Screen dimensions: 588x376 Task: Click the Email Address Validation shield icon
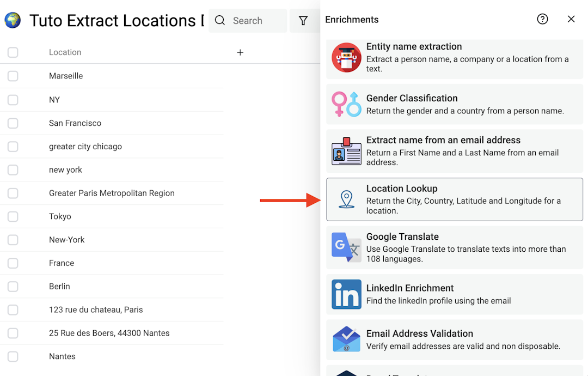(347, 339)
